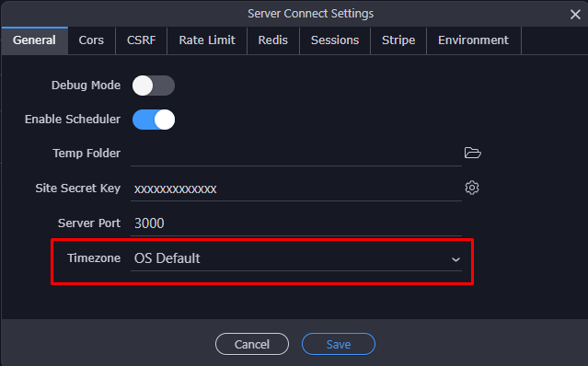Screen dimensions: 588x366
Task: Select the OS Default timezone field
Action: coord(296,258)
